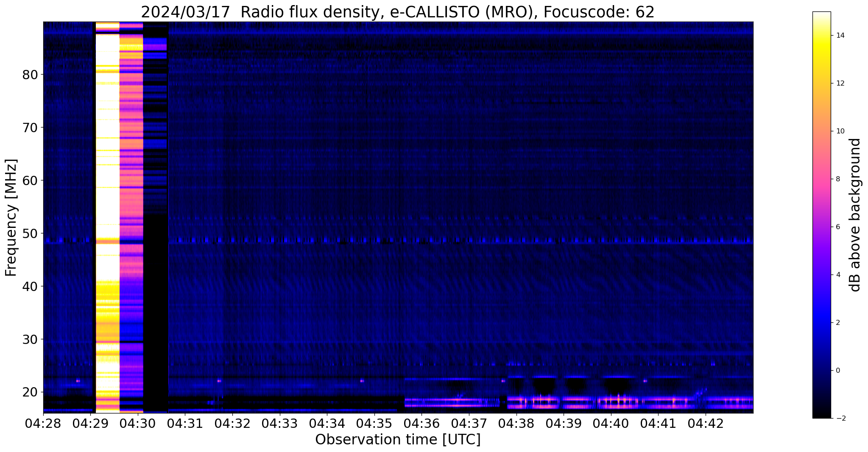Click the 04:32 time tick label

(232, 423)
